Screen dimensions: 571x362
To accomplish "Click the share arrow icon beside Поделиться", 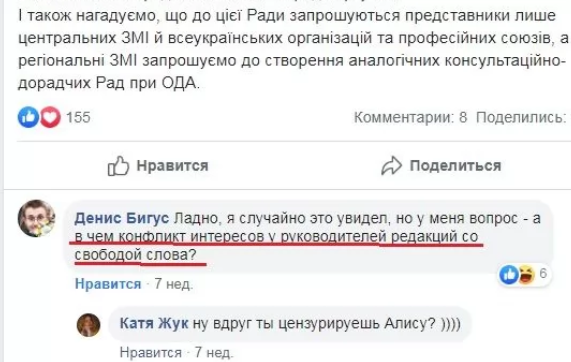I will click(x=391, y=166).
